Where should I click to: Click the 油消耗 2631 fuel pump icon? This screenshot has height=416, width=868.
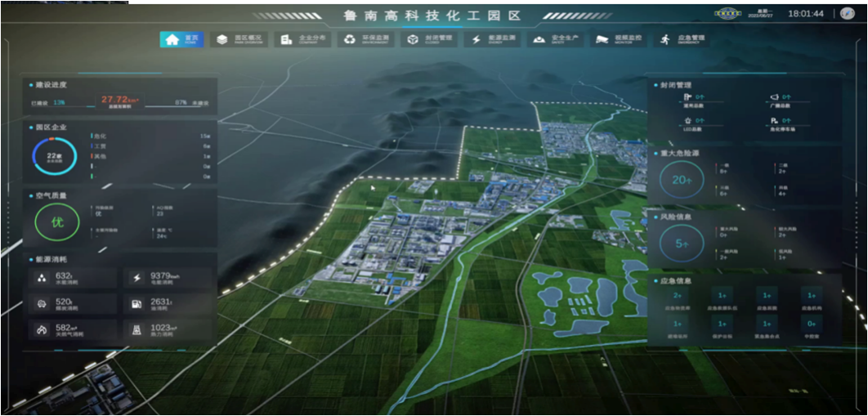click(136, 304)
